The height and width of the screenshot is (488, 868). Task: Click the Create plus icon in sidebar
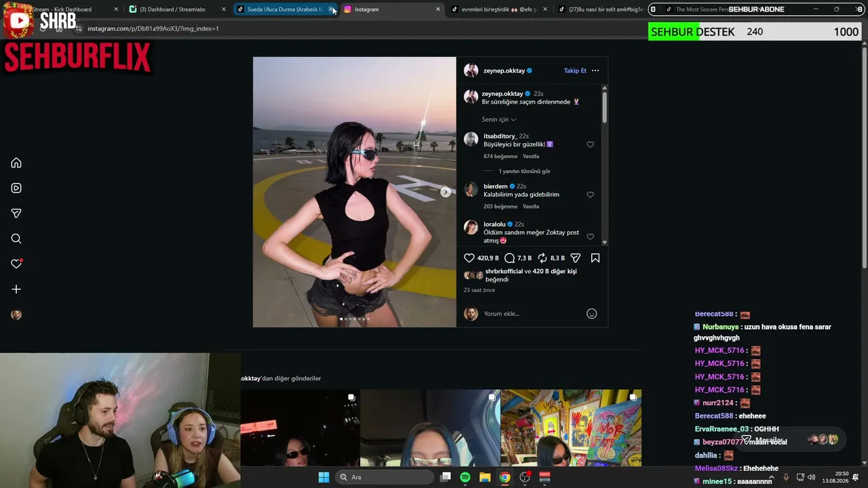click(x=16, y=289)
